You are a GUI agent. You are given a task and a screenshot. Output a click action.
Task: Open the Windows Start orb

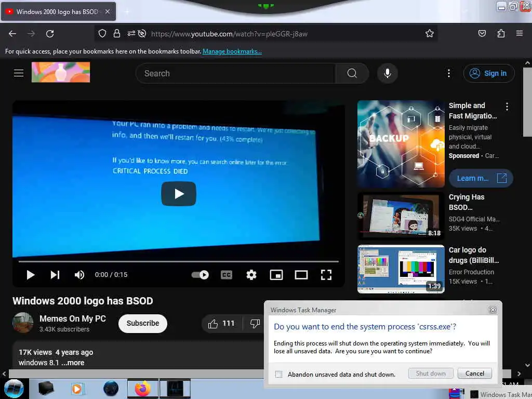point(14,389)
